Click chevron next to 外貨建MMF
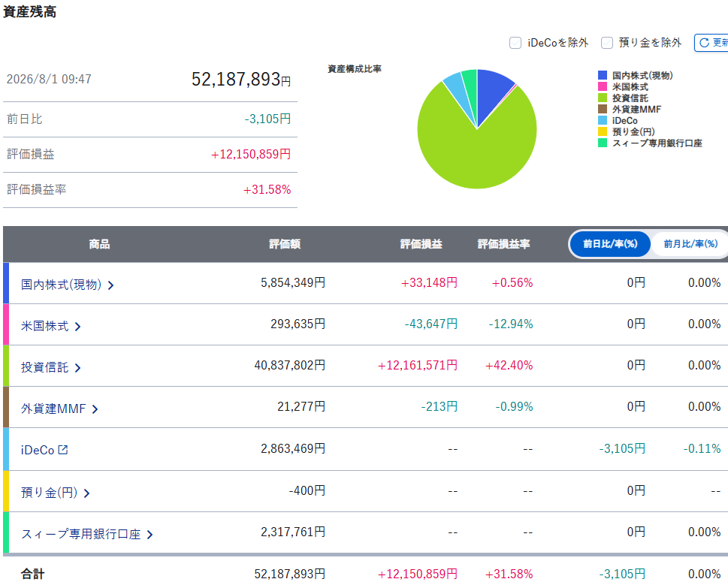 pyautogui.click(x=95, y=409)
